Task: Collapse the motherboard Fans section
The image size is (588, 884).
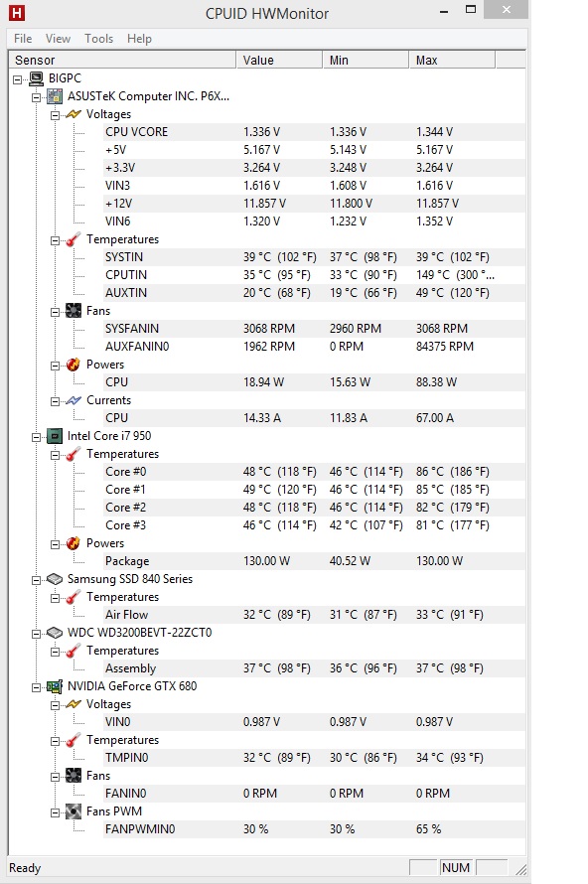Action: pyautogui.click(x=55, y=312)
